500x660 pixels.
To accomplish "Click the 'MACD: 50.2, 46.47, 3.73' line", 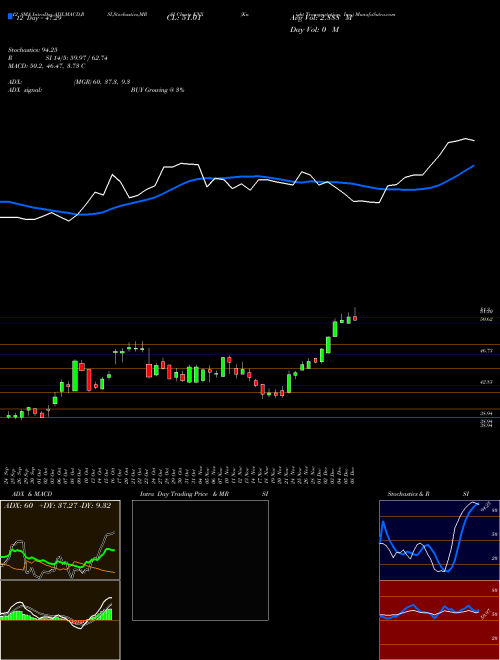I will [47, 66].
